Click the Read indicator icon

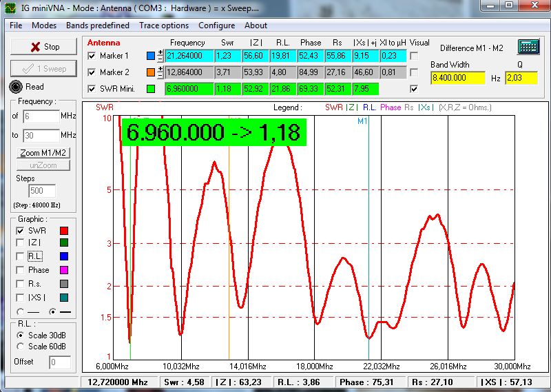click(17, 87)
